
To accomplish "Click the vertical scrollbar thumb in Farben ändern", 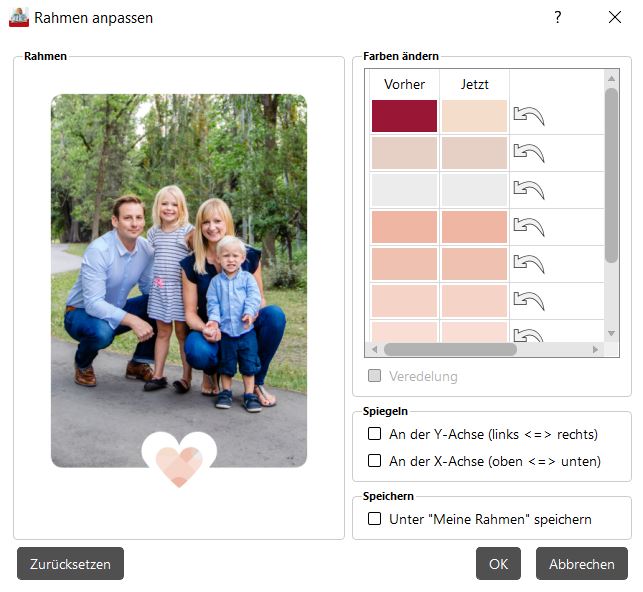I will tap(611, 175).
